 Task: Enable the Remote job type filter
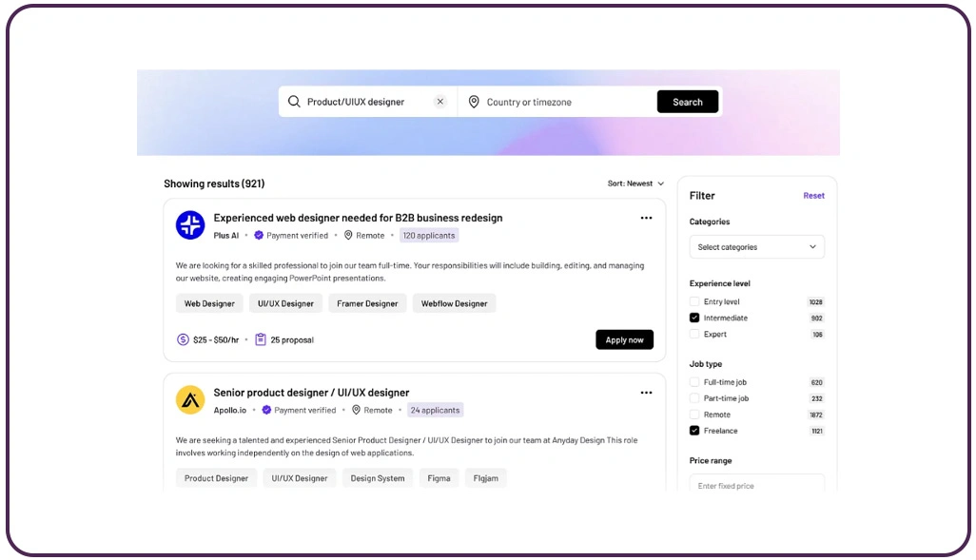tap(693, 415)
